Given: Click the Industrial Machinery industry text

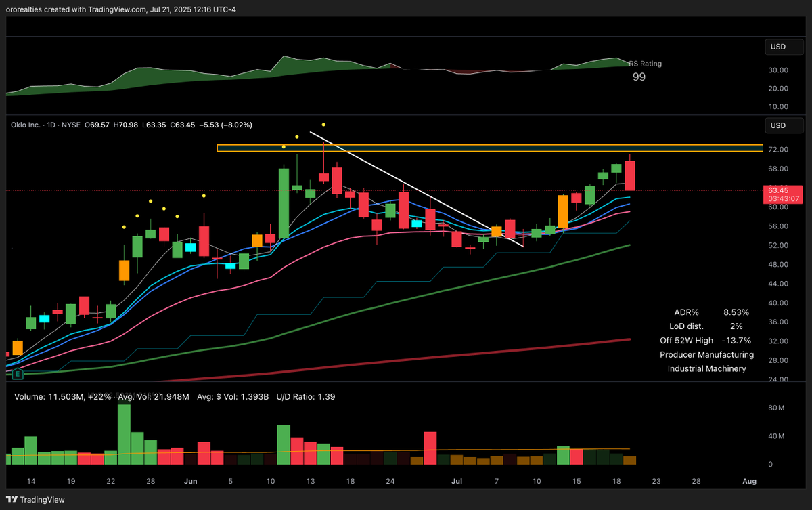Looking at the screenshot, I should 706,368.
